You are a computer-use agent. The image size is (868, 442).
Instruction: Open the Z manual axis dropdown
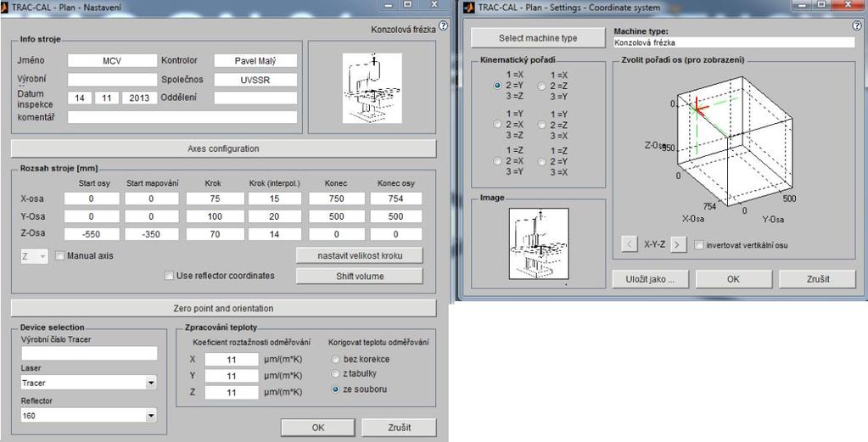[35, 256]
